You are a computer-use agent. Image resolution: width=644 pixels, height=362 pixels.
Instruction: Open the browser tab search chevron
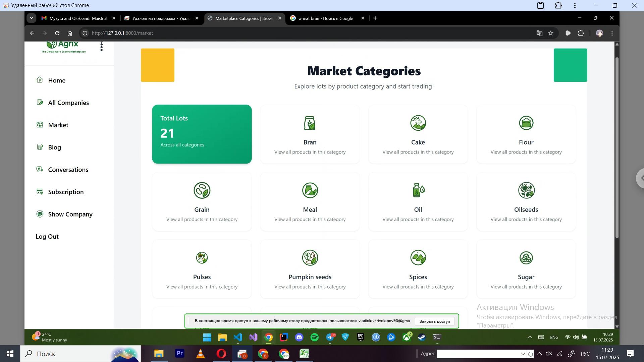click(x=32, y=18)
